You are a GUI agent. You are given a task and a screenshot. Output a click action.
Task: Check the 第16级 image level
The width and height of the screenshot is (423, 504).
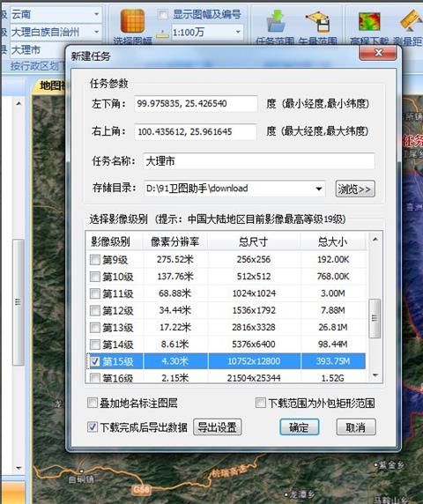[x=95, y=378]
